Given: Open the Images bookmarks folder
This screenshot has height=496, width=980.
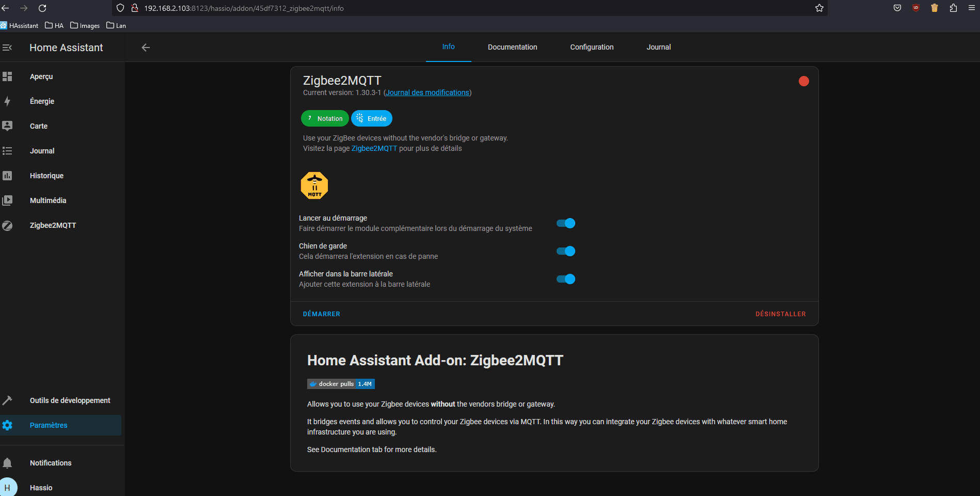Looking at the screenshot, I should click(x=85, y=25).
